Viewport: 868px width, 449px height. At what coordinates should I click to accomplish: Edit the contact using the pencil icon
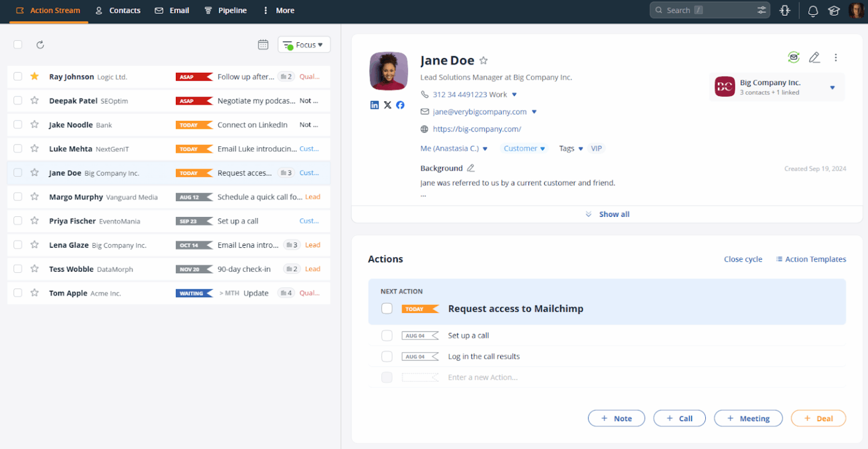pos(814,57)
